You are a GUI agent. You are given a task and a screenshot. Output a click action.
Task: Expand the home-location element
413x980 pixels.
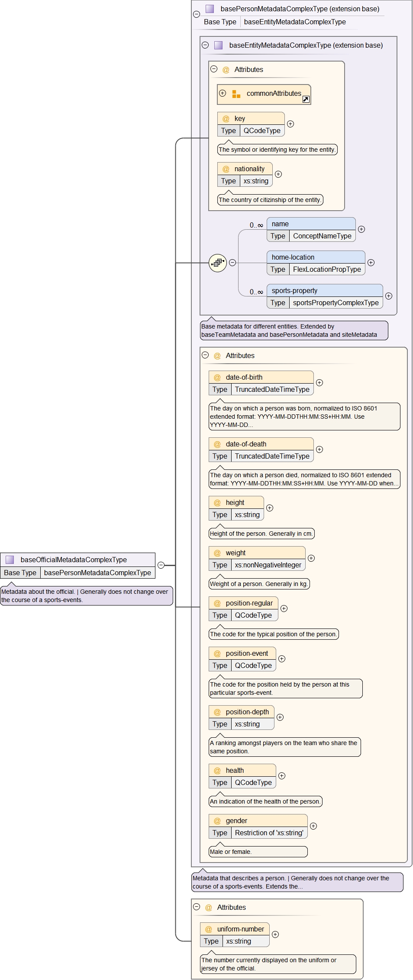click(x=371, y=263)
